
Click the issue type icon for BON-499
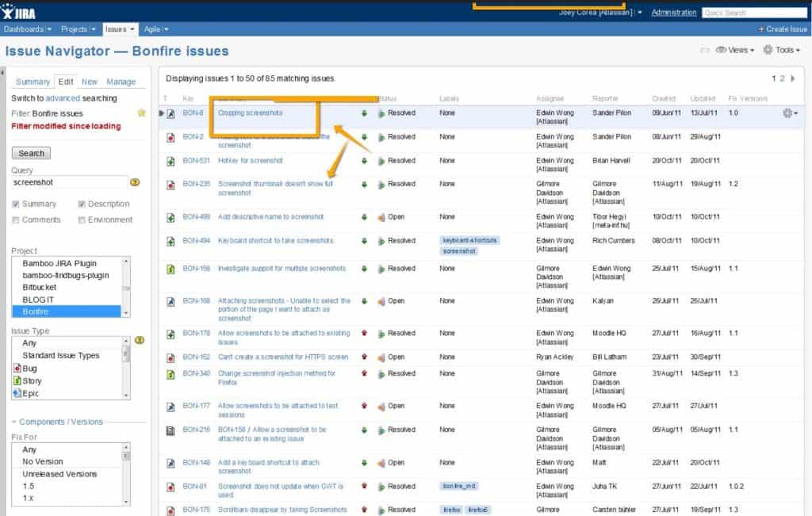click(x=170, y=217)
